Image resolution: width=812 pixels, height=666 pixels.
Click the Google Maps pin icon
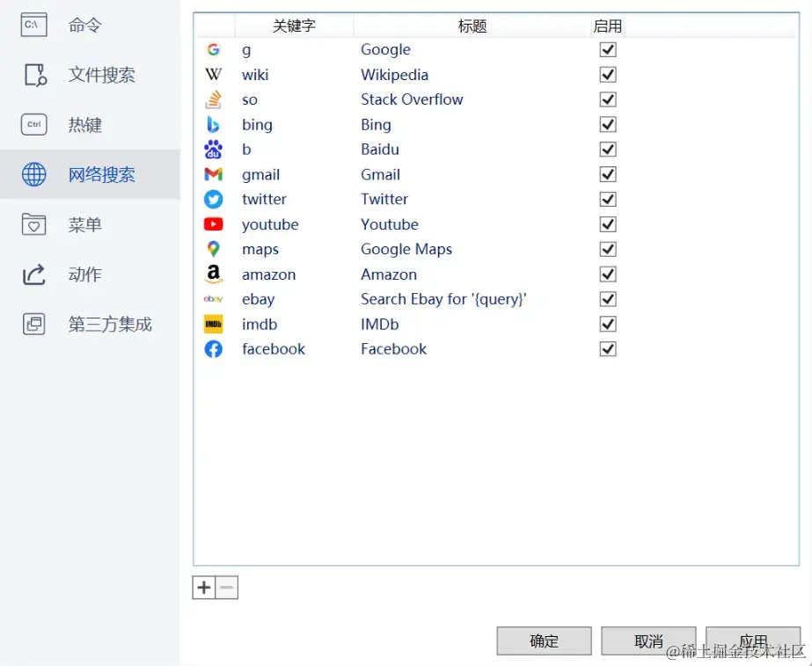click(214, 249)
